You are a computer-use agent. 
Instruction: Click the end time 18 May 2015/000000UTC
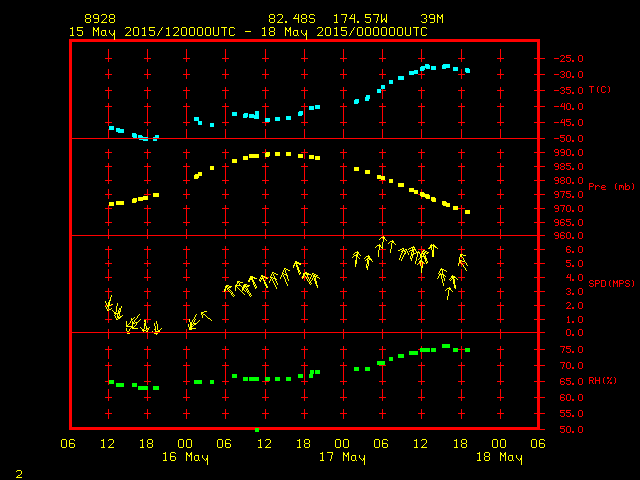(x=344, y=32)
